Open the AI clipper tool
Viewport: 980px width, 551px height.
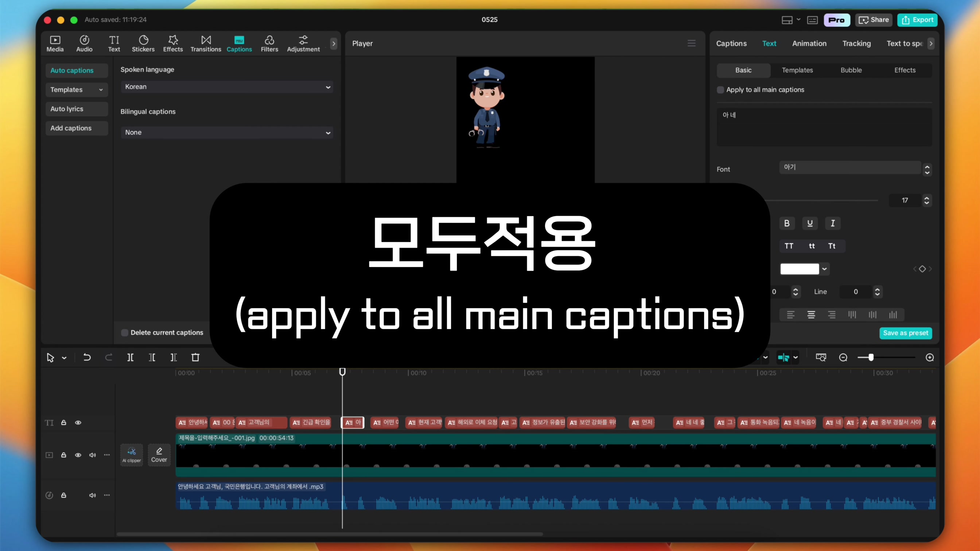[132, 455]
